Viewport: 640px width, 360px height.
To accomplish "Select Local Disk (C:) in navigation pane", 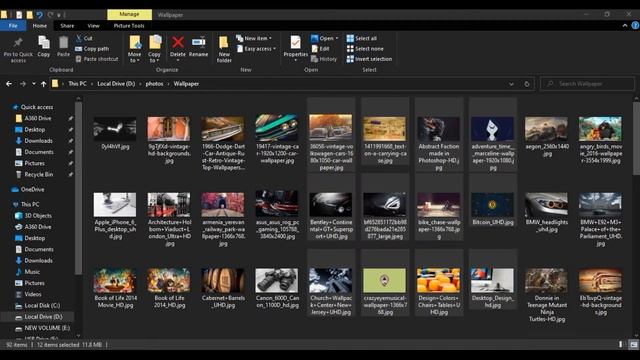I will point(38,305).
